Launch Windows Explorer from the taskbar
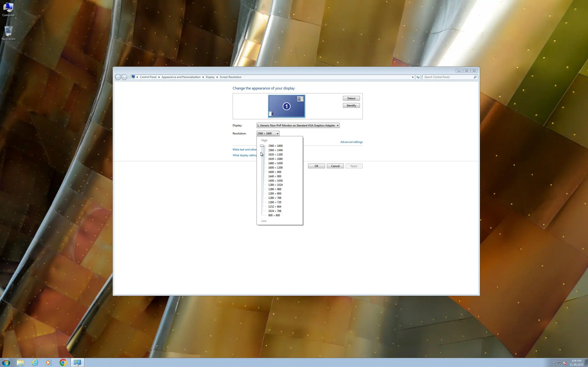The width and height of the screenshot is (588, 367). pyautogui.click(x=20, y=362)
